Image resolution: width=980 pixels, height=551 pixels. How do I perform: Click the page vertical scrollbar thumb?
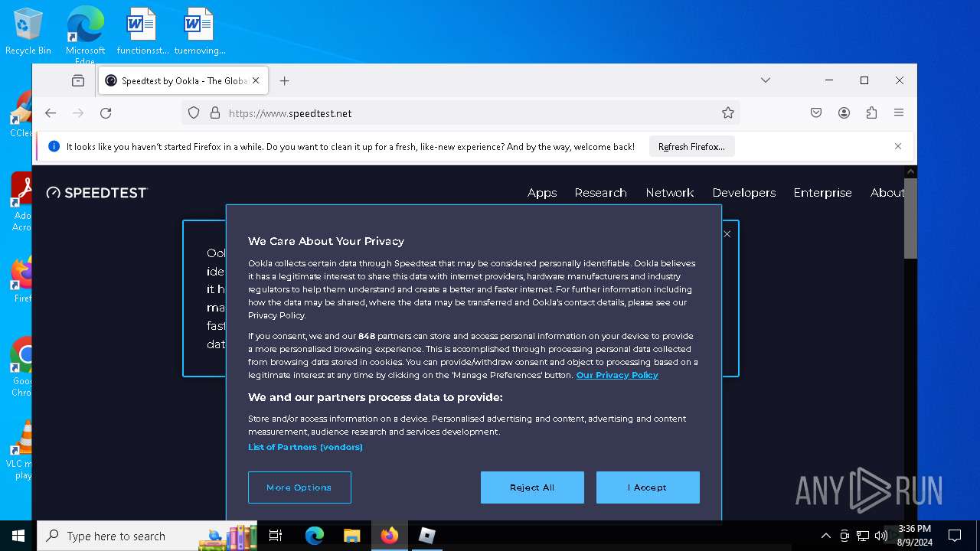(910, 218)
